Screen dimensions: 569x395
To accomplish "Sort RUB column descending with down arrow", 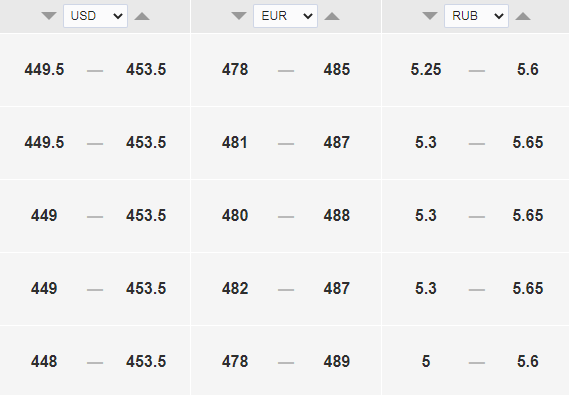I will 430,16.
